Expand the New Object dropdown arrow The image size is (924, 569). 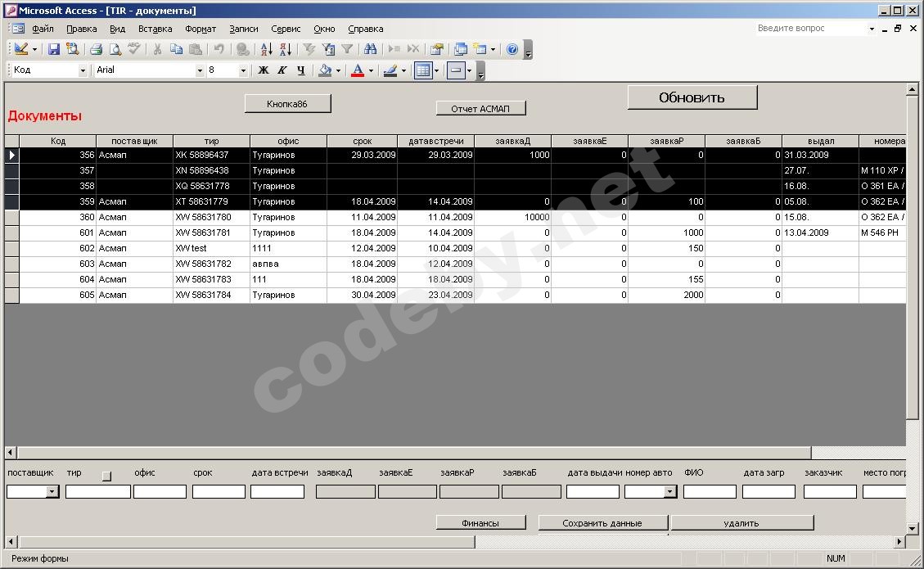493,49
